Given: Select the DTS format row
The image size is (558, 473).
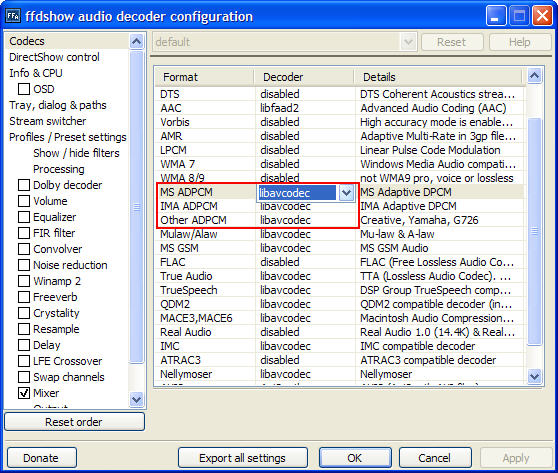Looking at the screenshot, I should (339, 94).
